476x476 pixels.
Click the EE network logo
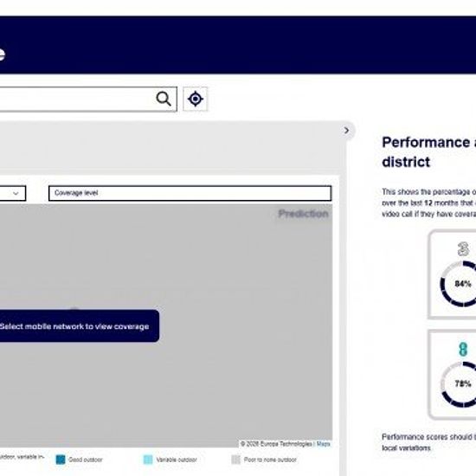463,350
